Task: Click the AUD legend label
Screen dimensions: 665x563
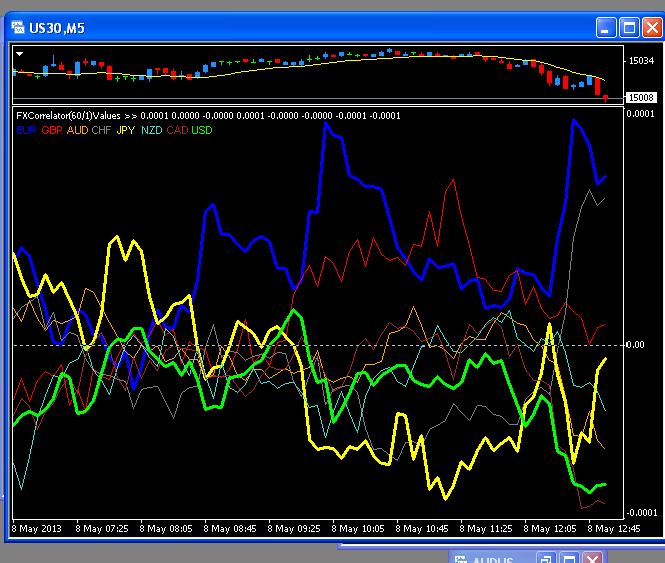Action: pyautogui.click(x=78, y=130)
